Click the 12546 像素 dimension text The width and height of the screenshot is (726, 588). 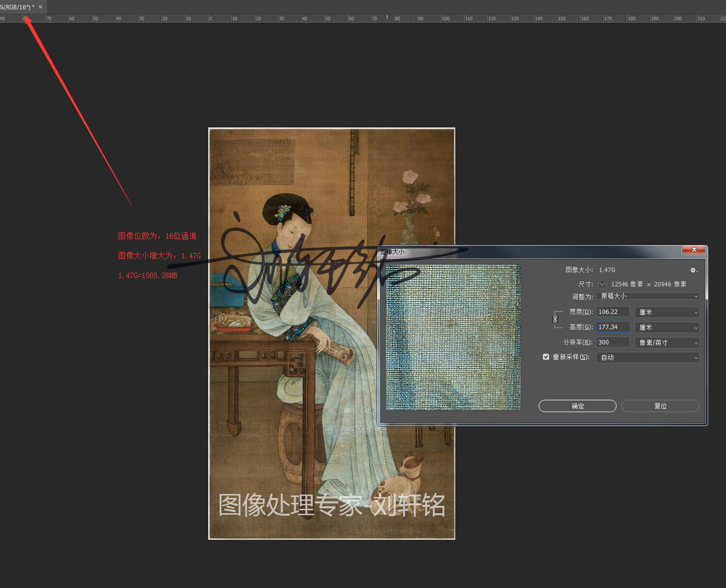[627, 284]
